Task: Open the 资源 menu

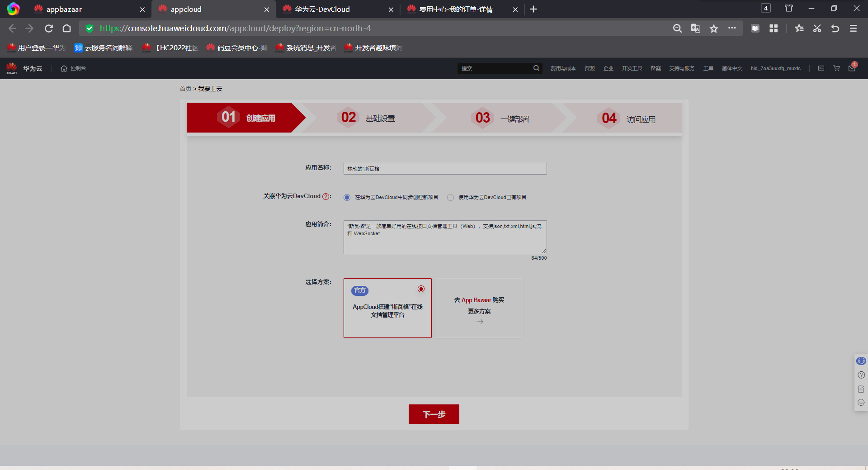Action: [590, 68]
